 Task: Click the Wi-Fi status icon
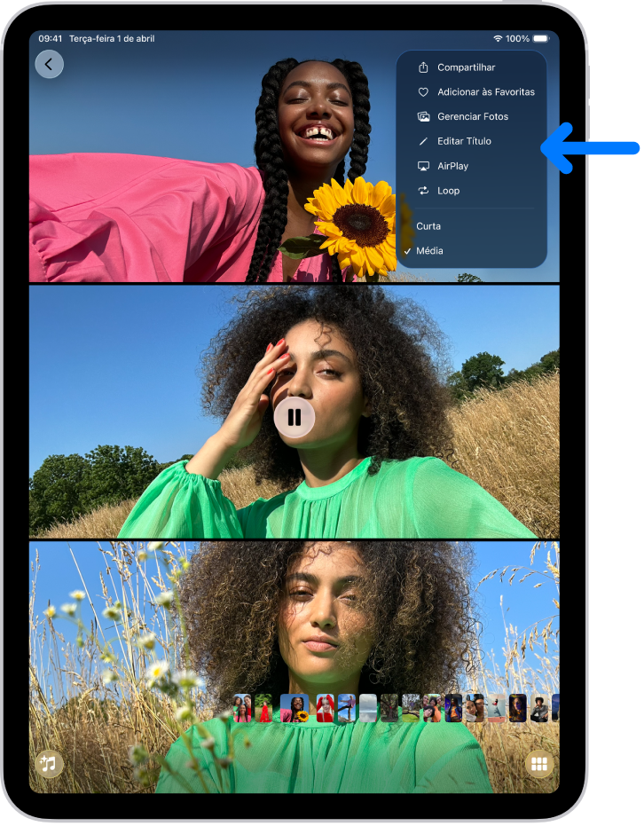pos(498,38)
